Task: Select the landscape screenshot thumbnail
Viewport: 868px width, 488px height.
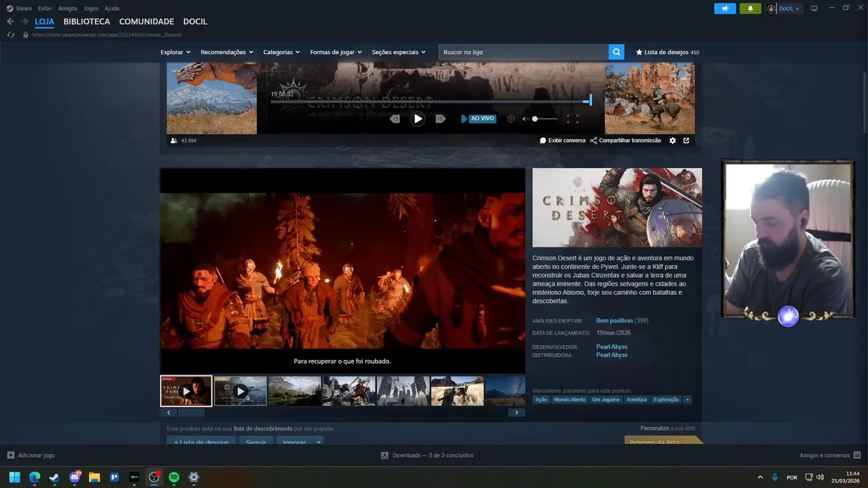Action: point(294,391)
